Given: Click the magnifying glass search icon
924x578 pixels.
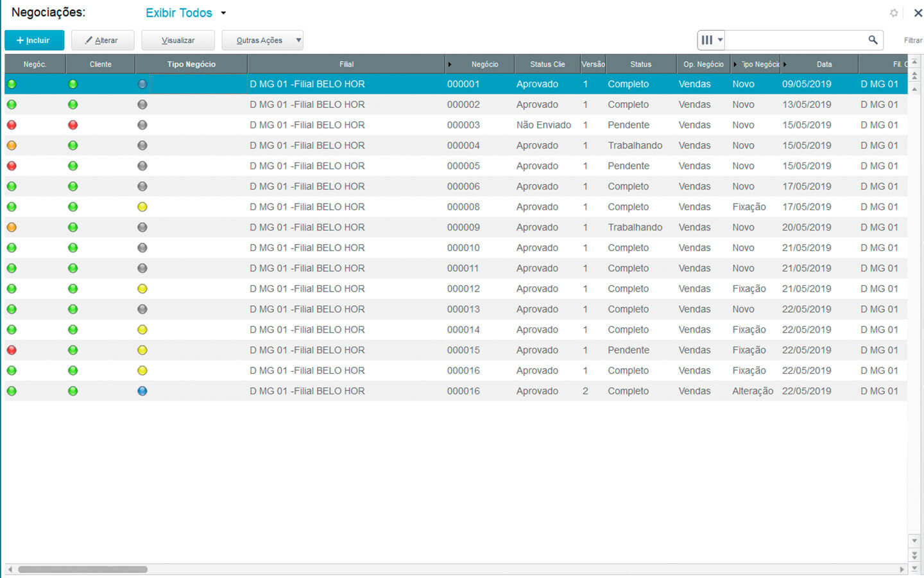Looking at the screenshot, I should pos(873,40).
